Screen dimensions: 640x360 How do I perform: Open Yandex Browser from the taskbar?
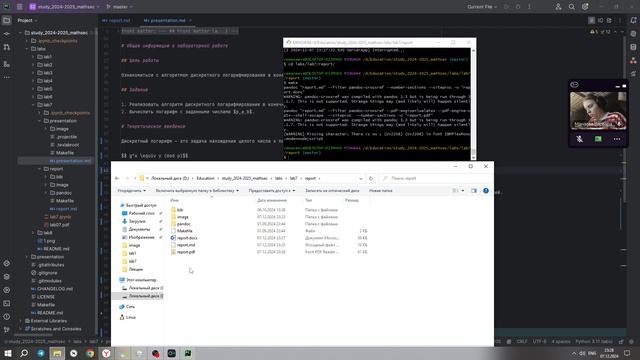click(106, 353)
